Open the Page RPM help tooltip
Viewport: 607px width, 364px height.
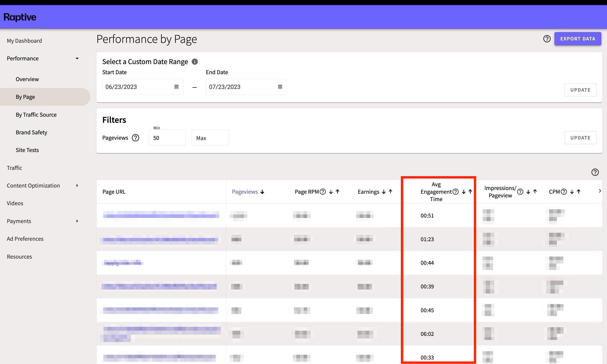[323, 192]
